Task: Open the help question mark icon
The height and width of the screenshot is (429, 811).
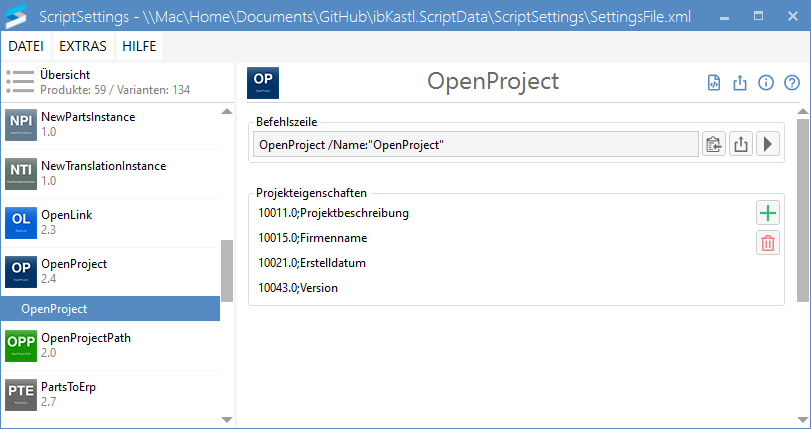Action: (792, 83)
